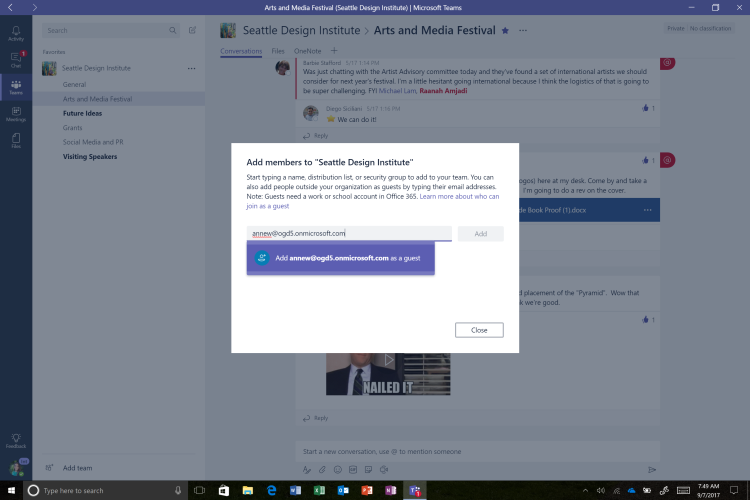Click the Michael Lam mention
750x500 pixels.
coord(397,91)
